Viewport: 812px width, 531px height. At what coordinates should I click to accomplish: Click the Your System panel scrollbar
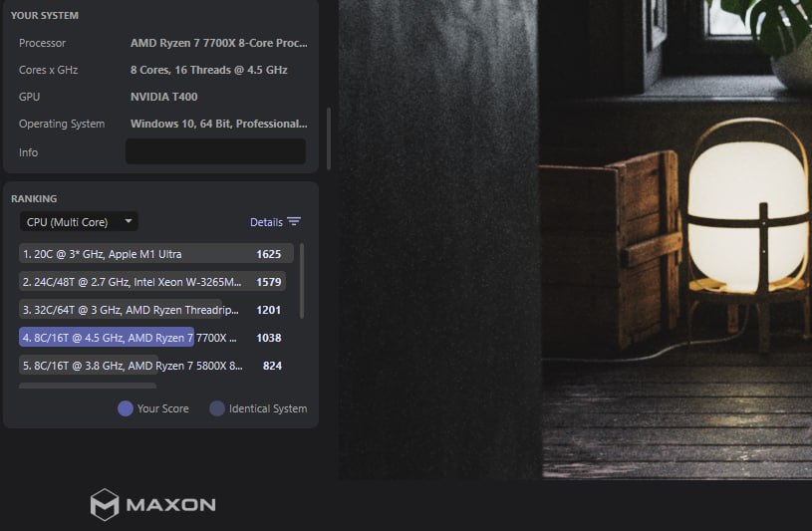(x=329, y=138)
